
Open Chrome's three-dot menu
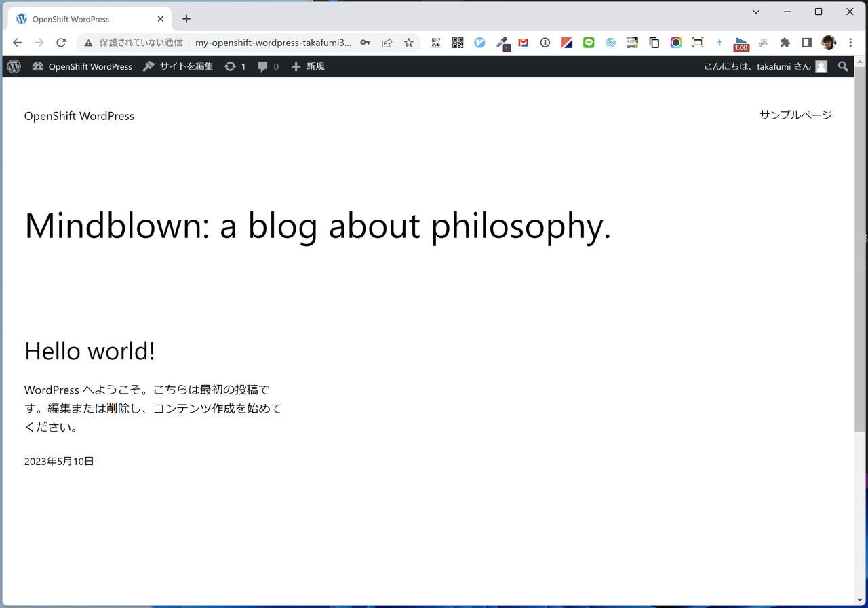tap(850, 43)
